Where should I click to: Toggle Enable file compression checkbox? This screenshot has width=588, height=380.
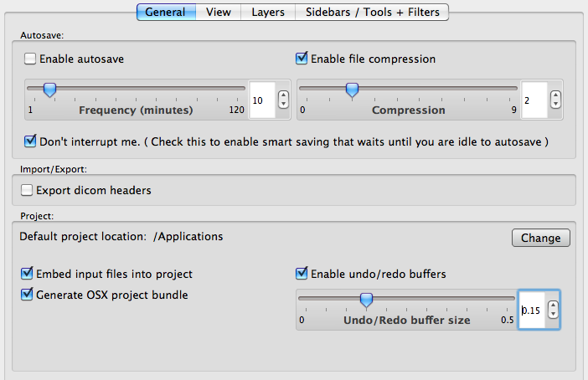[x=302, y=59]
